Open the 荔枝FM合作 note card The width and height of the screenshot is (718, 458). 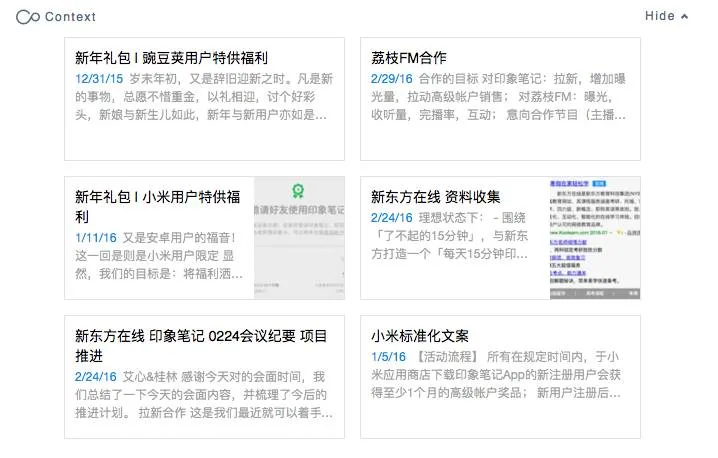point(500,99)
